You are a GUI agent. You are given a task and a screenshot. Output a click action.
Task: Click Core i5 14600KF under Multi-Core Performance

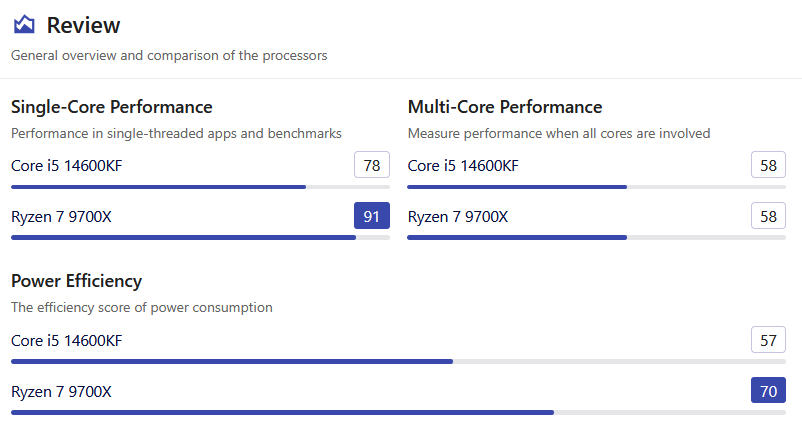pyautogui.click(x=463, y=166)
